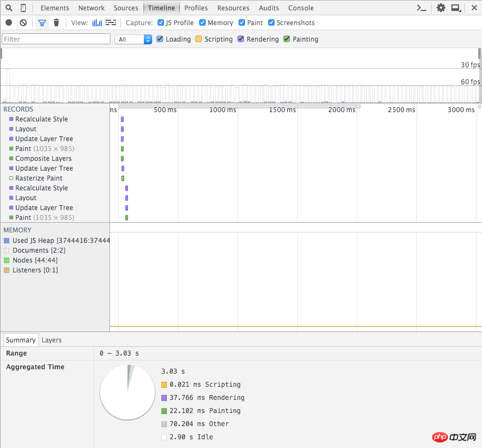Start recording with the record button
Viewport: 482px width, 448px height.
pyautogui.click(x=9, y=23)
